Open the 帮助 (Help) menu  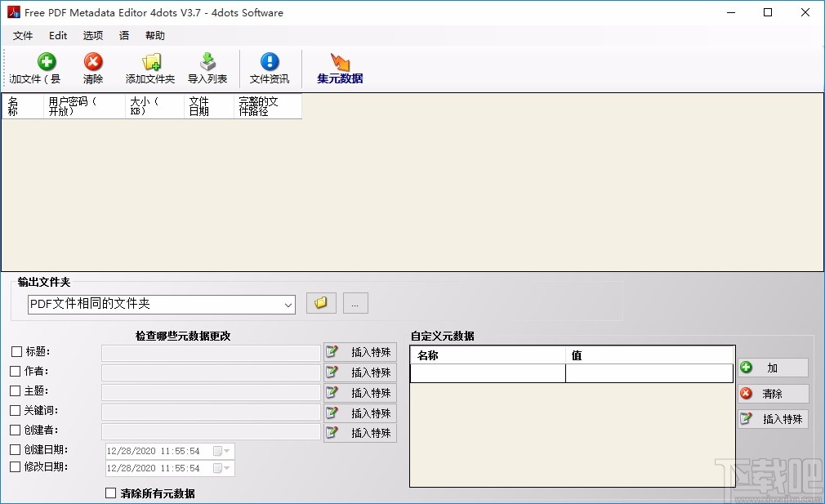click(x=154, y=35)
